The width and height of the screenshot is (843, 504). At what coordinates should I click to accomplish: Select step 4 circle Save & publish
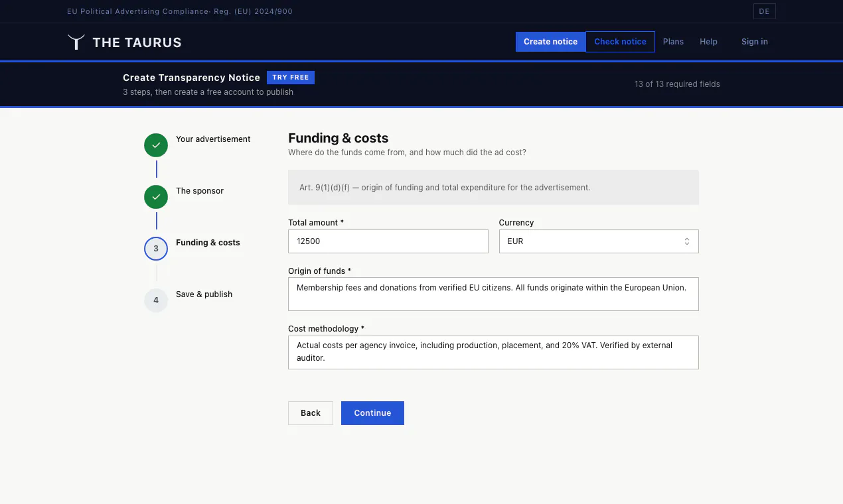[x=156, y=300]
